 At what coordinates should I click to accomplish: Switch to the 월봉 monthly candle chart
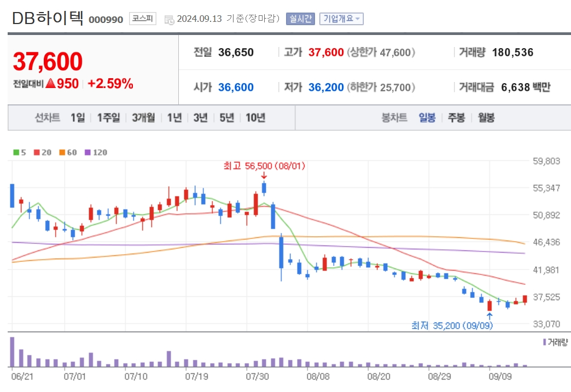(486, 118)
